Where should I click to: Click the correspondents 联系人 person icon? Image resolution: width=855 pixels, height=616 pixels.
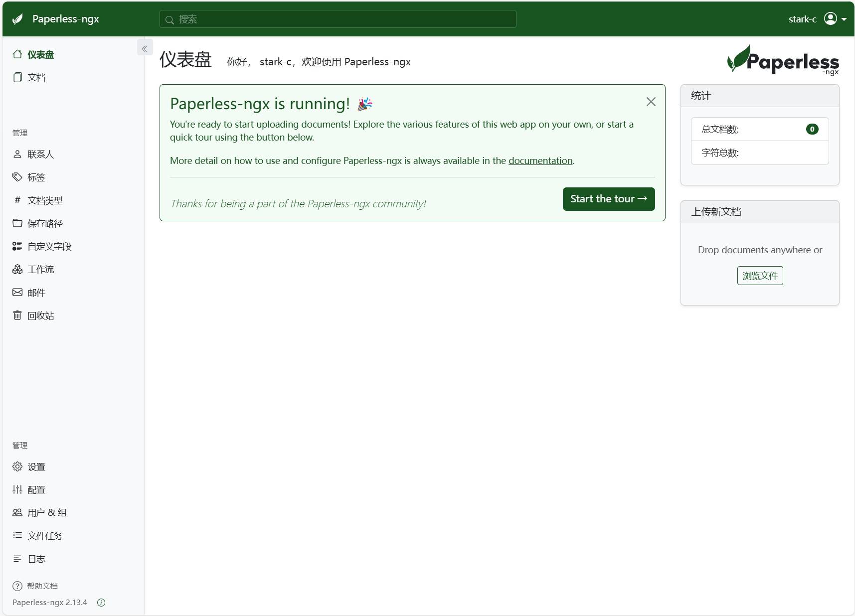coord(17,154)
